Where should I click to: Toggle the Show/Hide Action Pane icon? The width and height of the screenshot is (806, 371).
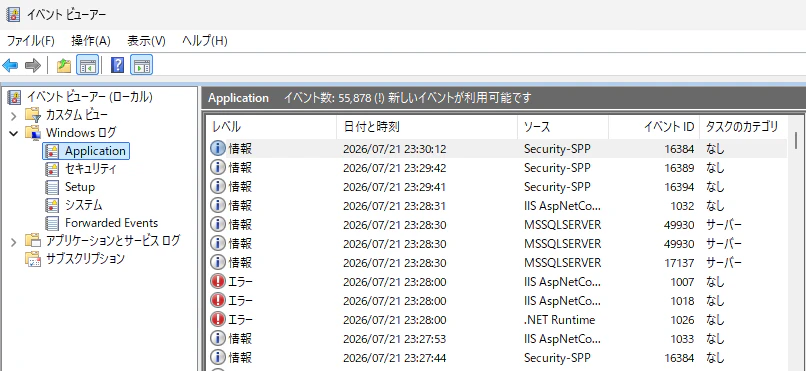pos(141,65)
